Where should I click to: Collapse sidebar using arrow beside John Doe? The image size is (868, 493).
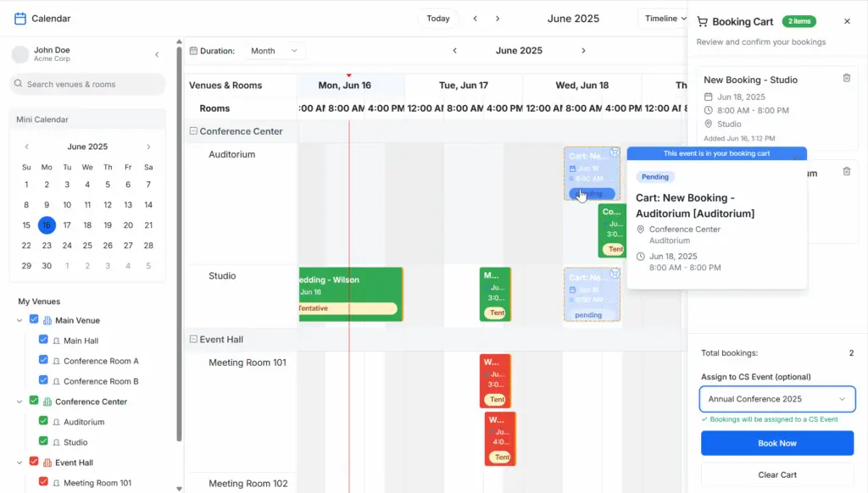click(x=157, y=55)
